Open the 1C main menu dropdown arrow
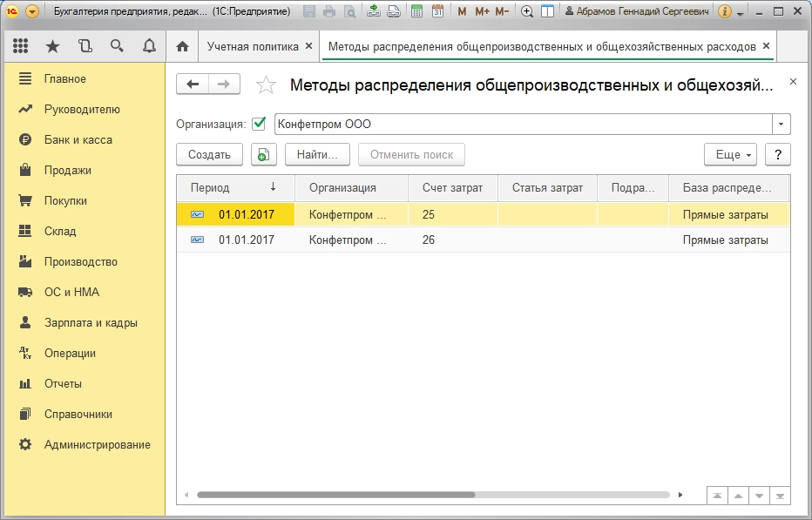The height and width of the screenshot is (520, 812). point(32,10)
